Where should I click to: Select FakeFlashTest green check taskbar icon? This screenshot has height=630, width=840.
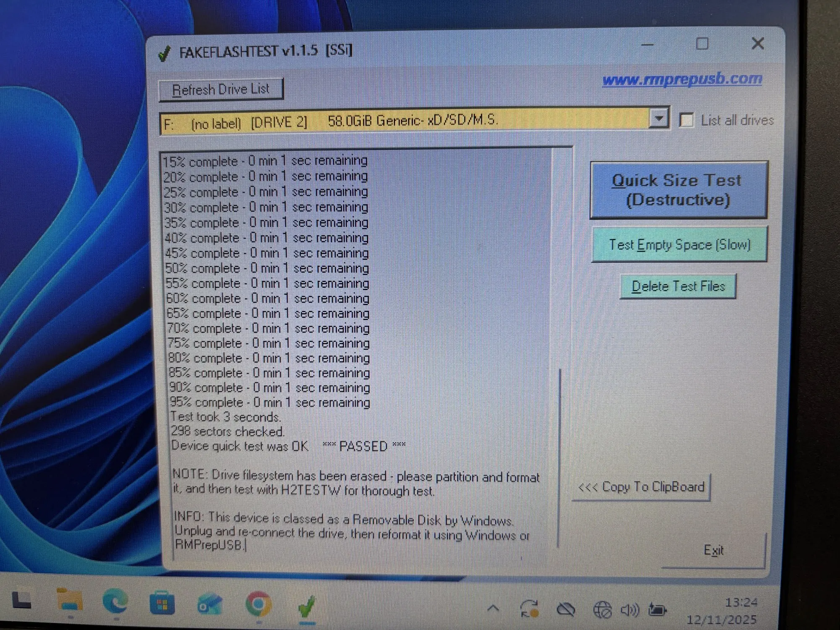pos(307,606)
